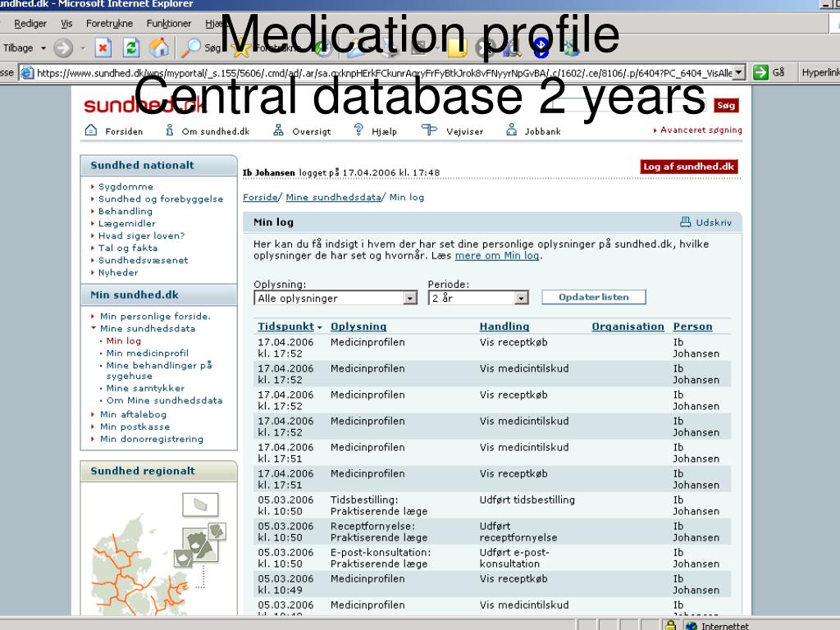Click in the browser address URL field
840x630 pixels.
[384, 72]
